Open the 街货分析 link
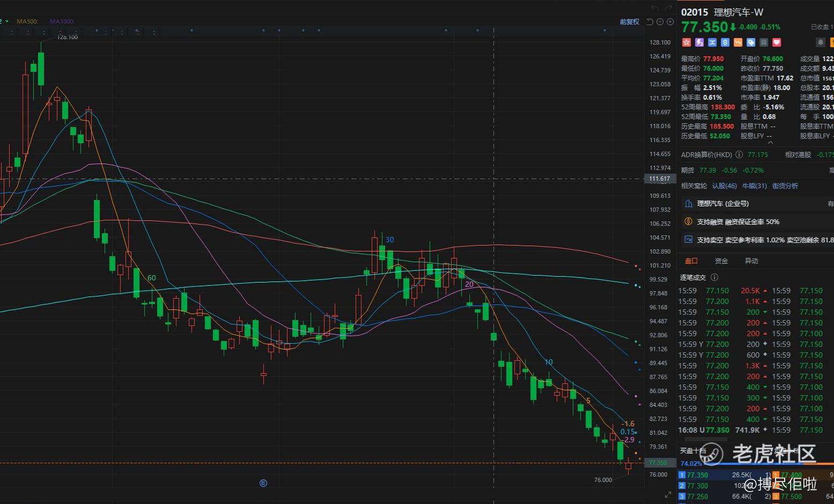The image size is (834, 504). coord(785,186)
